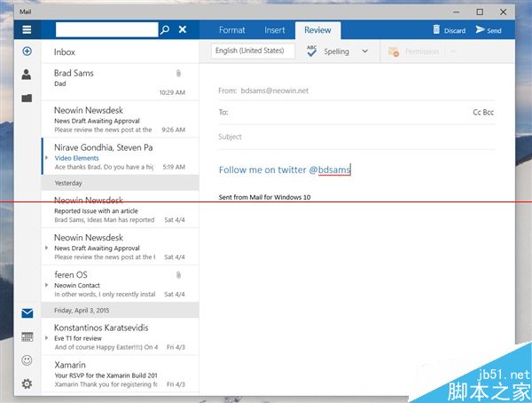Open Settings with the gear icon
Screen dimensions: 532x403
(27, 383)
